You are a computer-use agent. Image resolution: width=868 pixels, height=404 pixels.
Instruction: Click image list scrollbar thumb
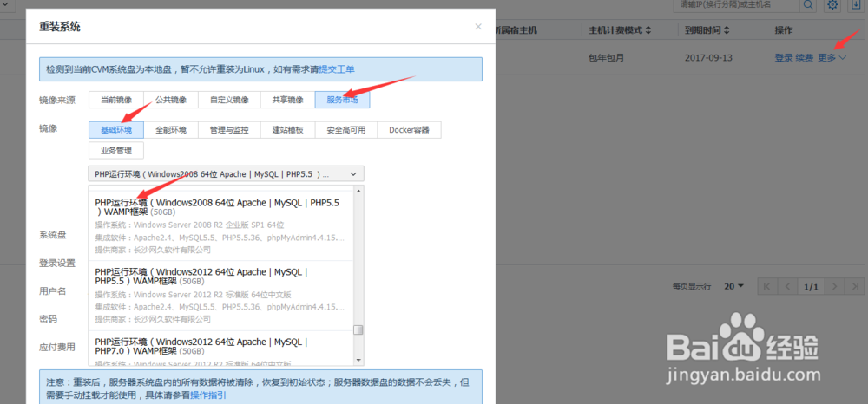[x=358, y=330]
